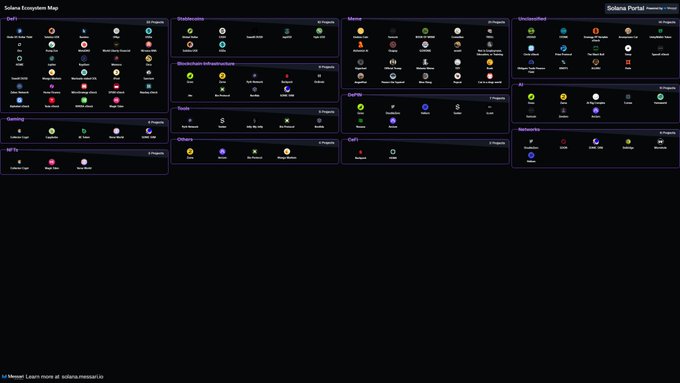Open the NVIDIA xStock project

tap(84, 100)
